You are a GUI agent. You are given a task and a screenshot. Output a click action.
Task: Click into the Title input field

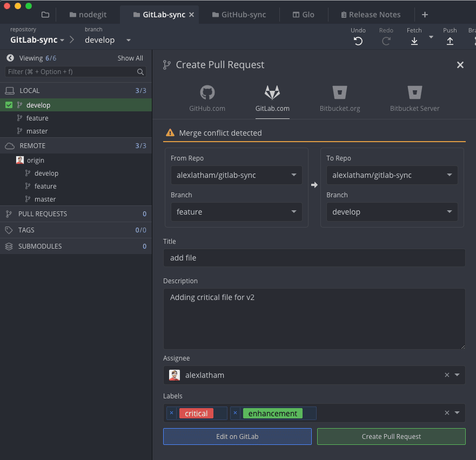pyautogui.click(x=314, y=258)
